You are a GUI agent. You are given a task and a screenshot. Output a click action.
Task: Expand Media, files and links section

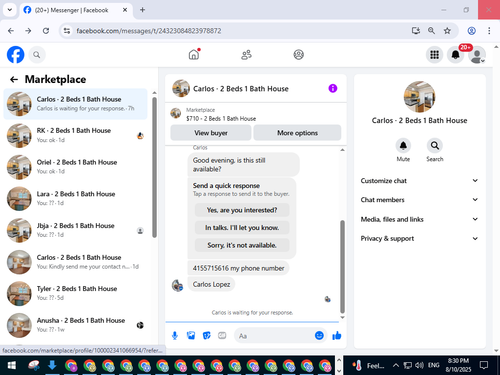[419, 219]
